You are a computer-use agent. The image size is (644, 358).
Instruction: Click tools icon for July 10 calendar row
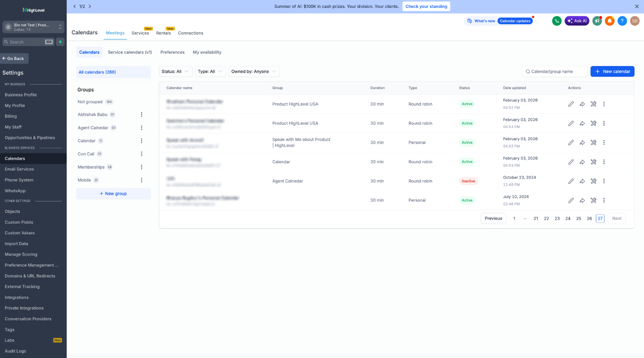(593, 200)
